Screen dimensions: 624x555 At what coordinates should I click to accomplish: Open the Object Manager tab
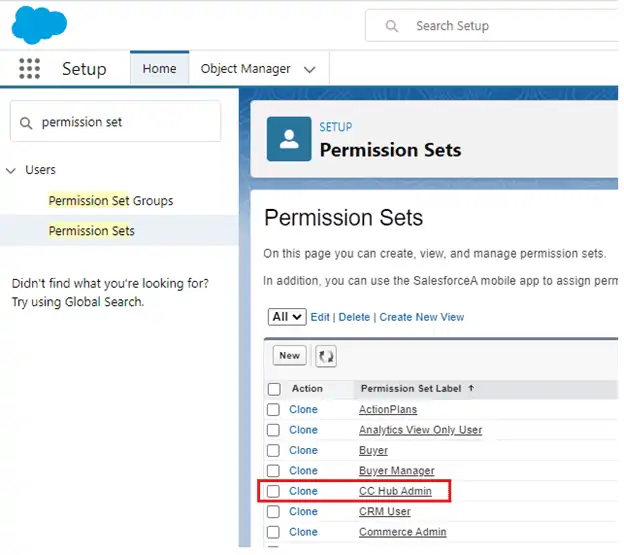246,69
